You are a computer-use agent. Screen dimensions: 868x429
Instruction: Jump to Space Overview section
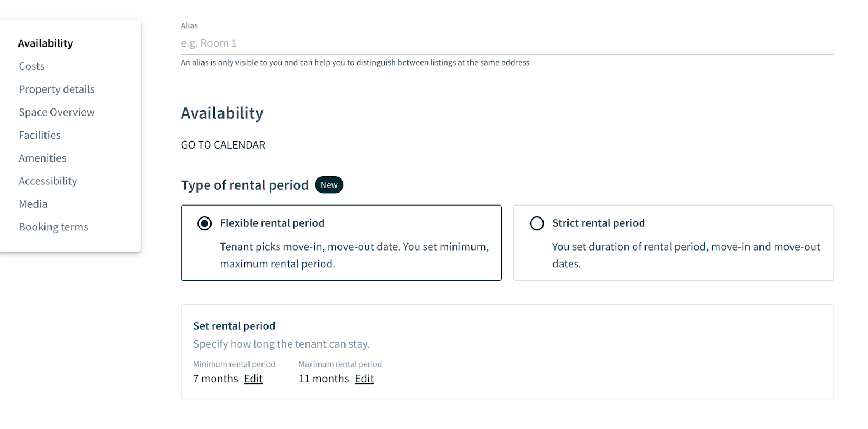pyautogui.click(x=57, y=112)
